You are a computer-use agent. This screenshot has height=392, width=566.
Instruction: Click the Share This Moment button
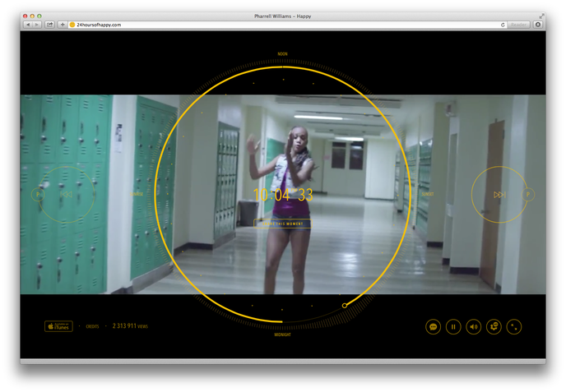pos(282,224)
